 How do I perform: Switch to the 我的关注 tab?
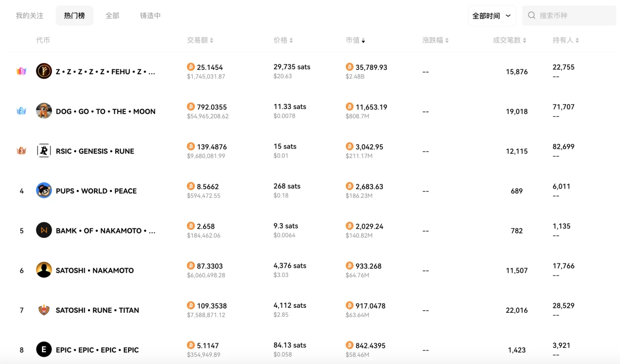29,16
